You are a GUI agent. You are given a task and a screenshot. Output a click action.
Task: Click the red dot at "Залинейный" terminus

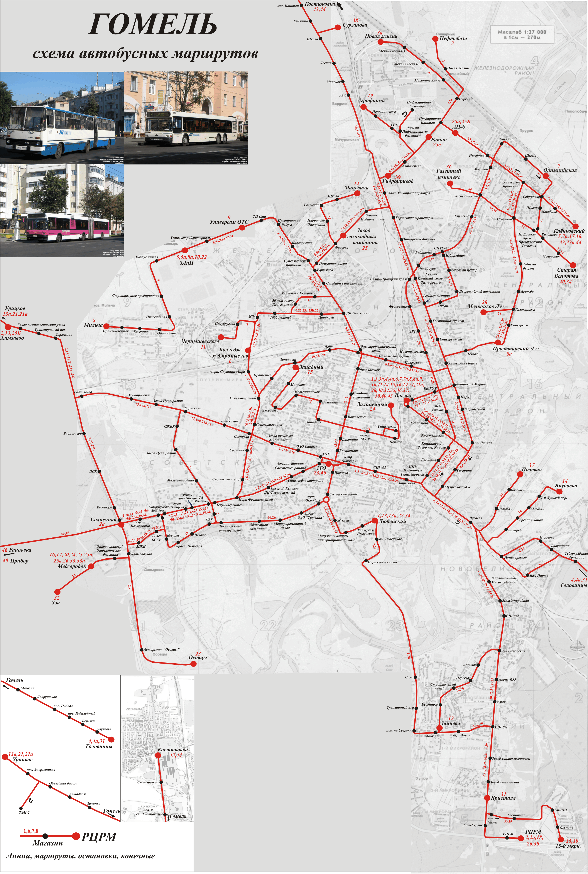pyautogui.click(x=391, y=405)
